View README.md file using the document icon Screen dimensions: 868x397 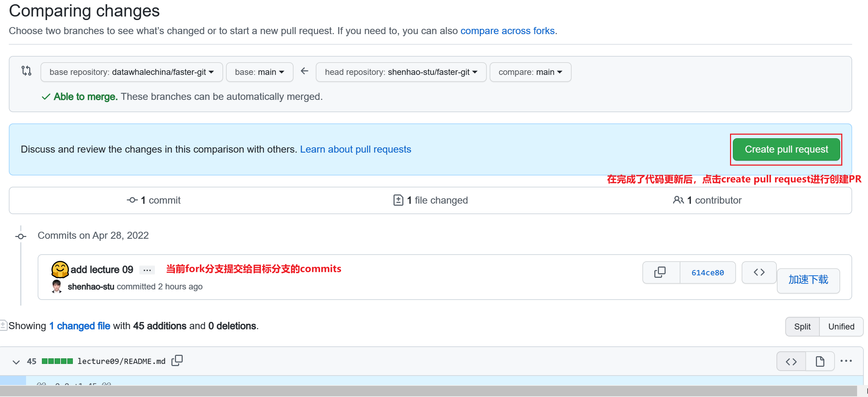820,361
